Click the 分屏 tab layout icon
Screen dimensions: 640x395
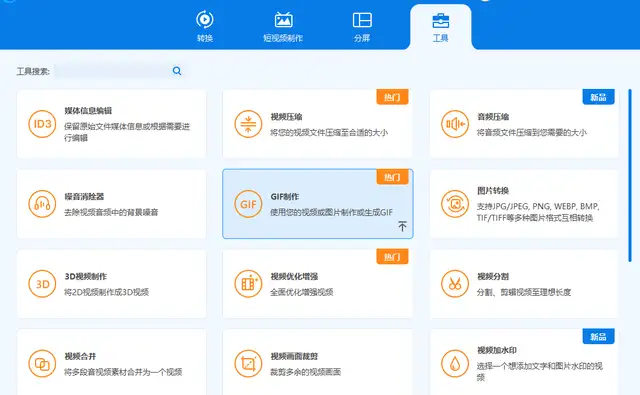(x=362, y=20)
